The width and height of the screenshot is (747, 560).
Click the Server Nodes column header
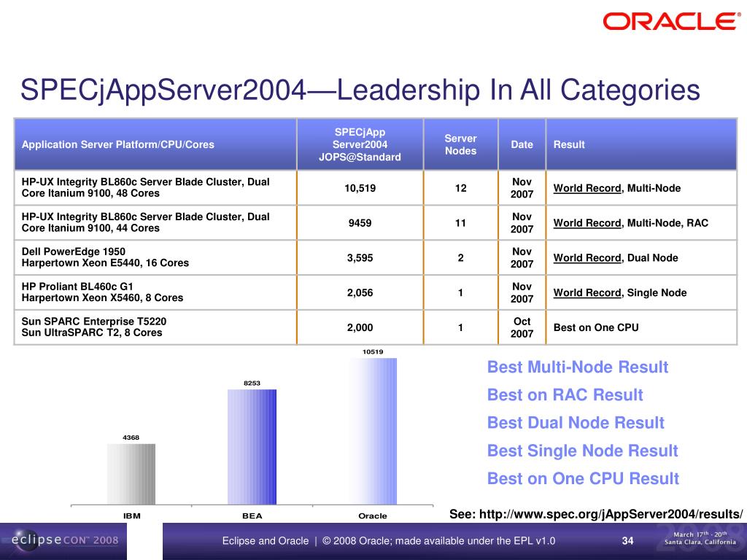click(460, 144)
